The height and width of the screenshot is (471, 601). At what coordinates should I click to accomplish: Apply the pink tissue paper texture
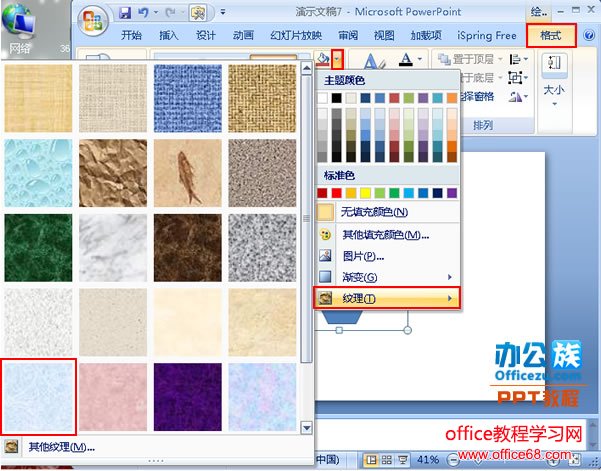coord(113,397)
